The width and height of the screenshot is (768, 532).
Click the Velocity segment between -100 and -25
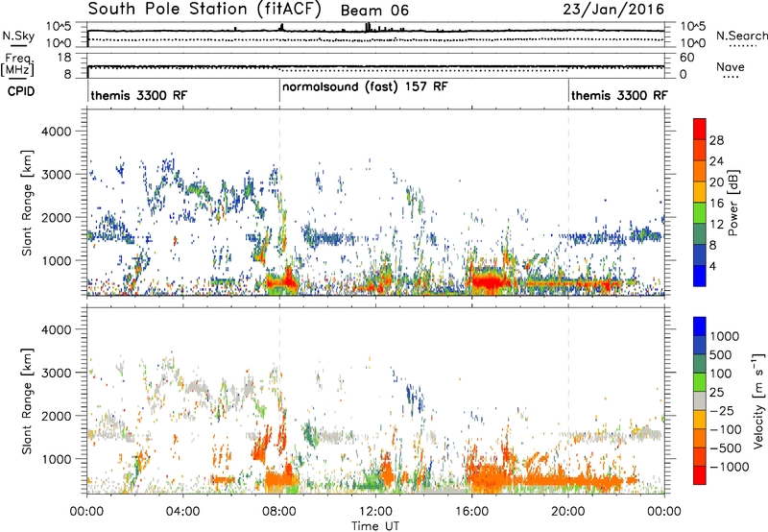click(700, 420)
